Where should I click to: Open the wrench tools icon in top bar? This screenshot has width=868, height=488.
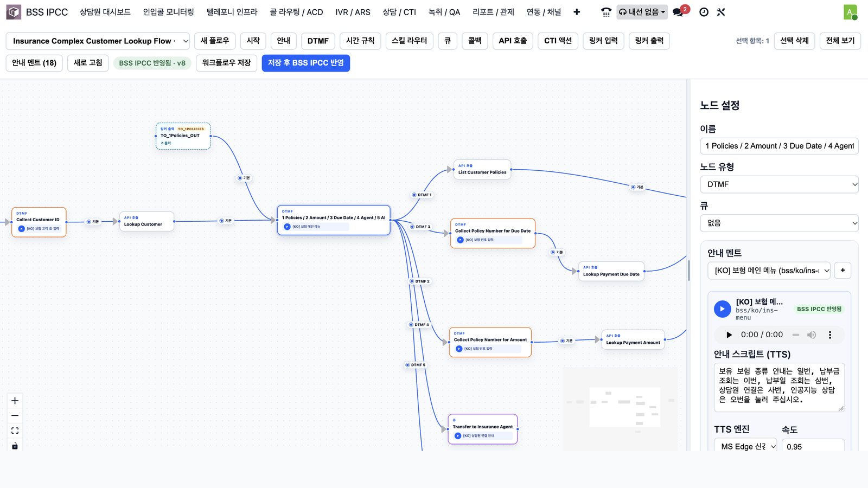721,12
